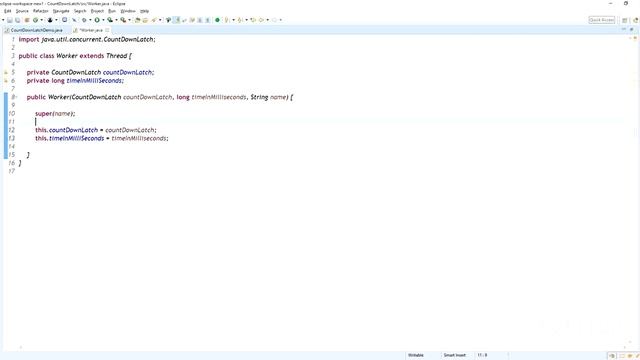Click the import java.util.concurrent.CountDownLatch line
Viewport: 640px width, 360px height.
point(87,40)
